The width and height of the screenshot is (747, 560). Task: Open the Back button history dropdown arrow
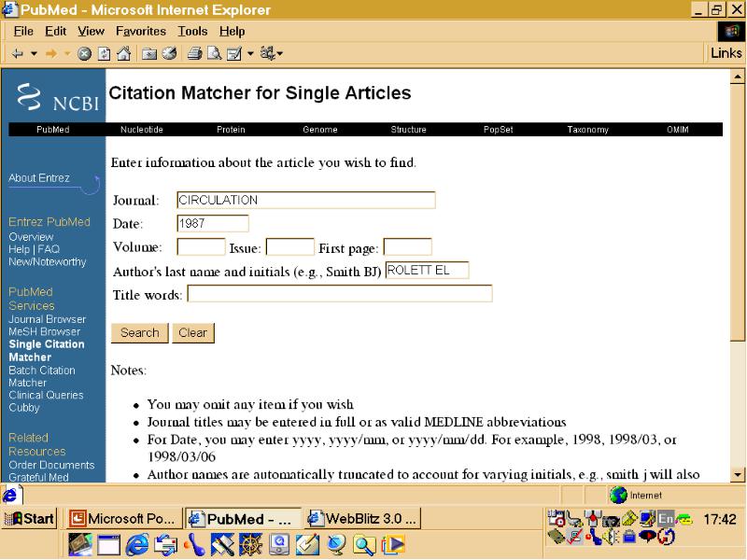(x=34, y=54)
